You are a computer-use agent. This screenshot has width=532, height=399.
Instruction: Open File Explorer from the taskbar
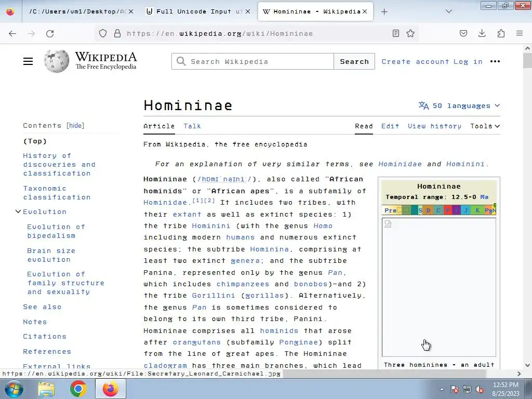click(46, 389)
